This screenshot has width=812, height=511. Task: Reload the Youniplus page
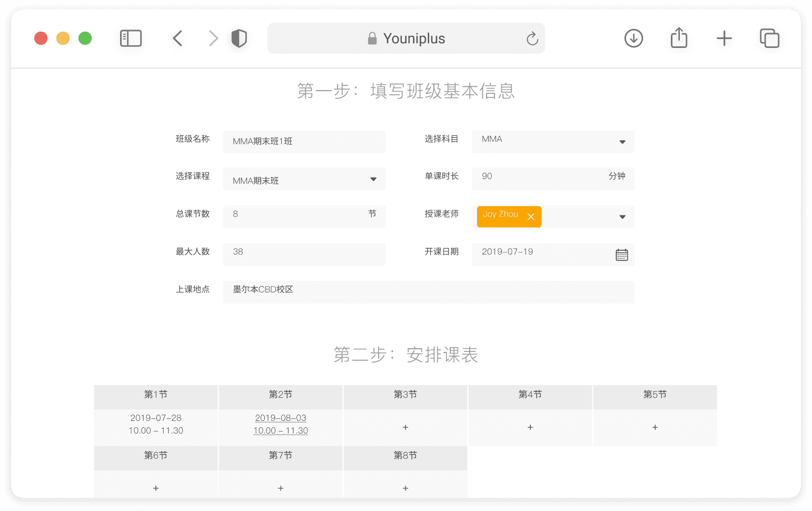[x=532, y=38]
